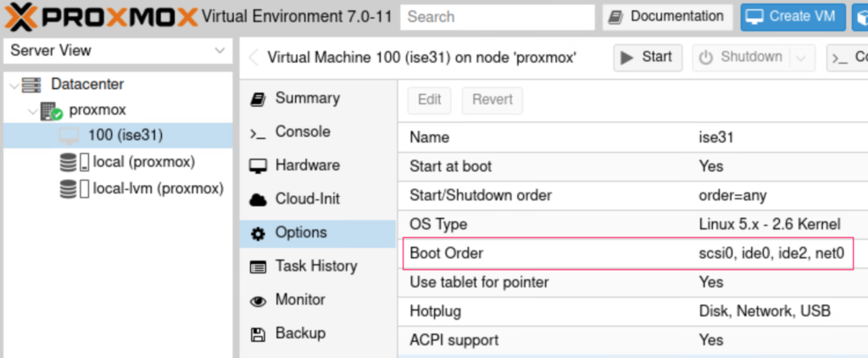
Task: Collapse the Datacenter tree node
Action: pyautogui.click(x=14, y=85)
